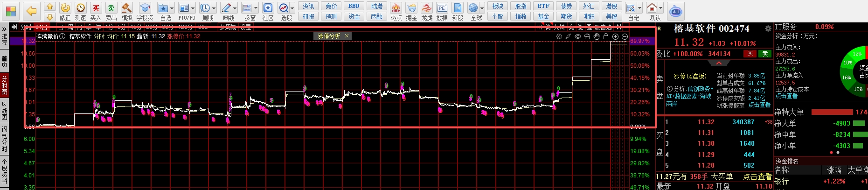Open the 多窗 multi-window icon
The height and width of the screenshot is (190, 868).
(247, 8)
